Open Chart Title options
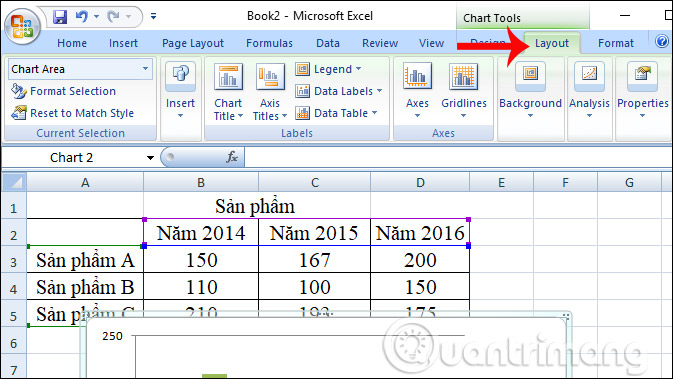This screenshot has height=379, width=673. tap(228, 91)
